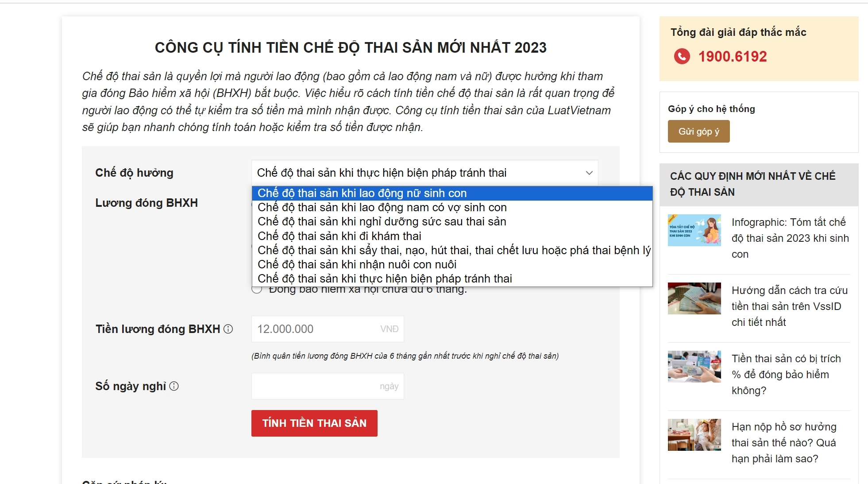Choose 'lao động nữ sinh con' option
Viewport: 868px width, 484px height.
(x=362, y=194)
